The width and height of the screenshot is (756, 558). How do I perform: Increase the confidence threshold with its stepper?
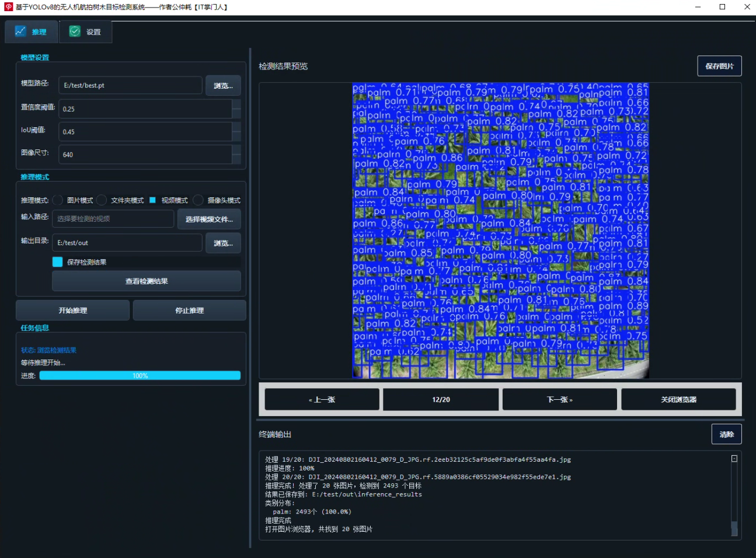(x=237, y=105)
